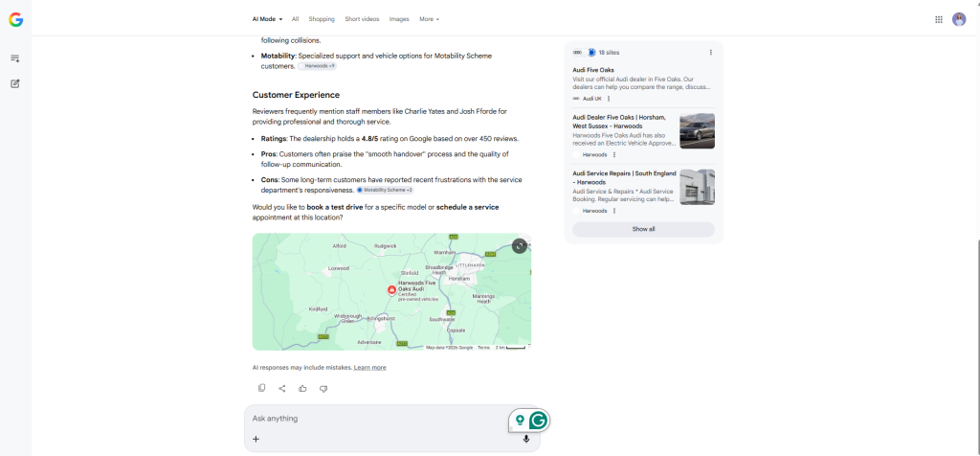Screen dimensions: 980x456
Task: Open options menu for 18 sites panel
Action: click(710, 52)
